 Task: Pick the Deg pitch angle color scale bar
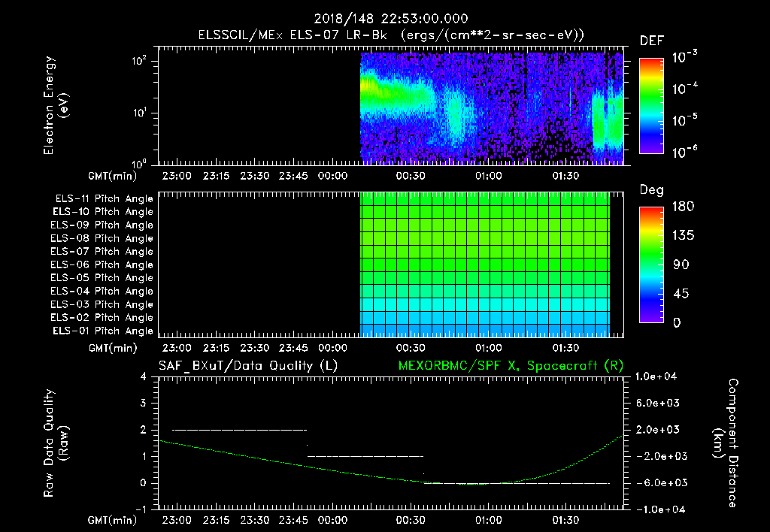click(651, 265)
